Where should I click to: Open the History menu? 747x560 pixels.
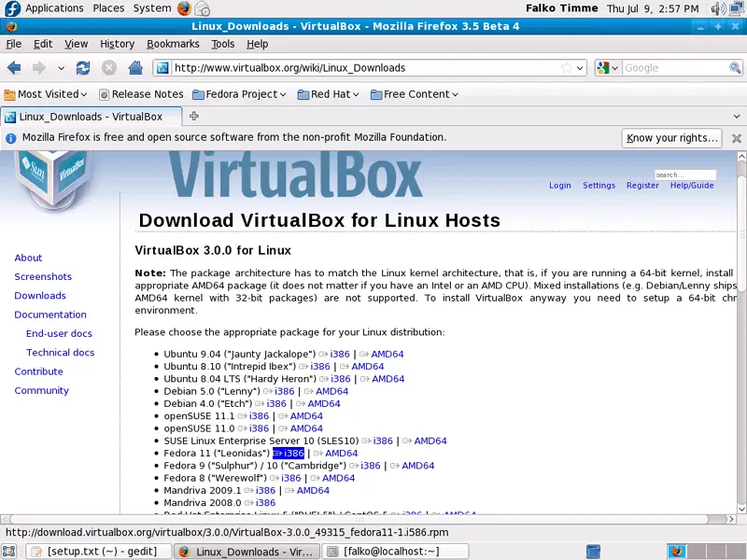point(118,44)
